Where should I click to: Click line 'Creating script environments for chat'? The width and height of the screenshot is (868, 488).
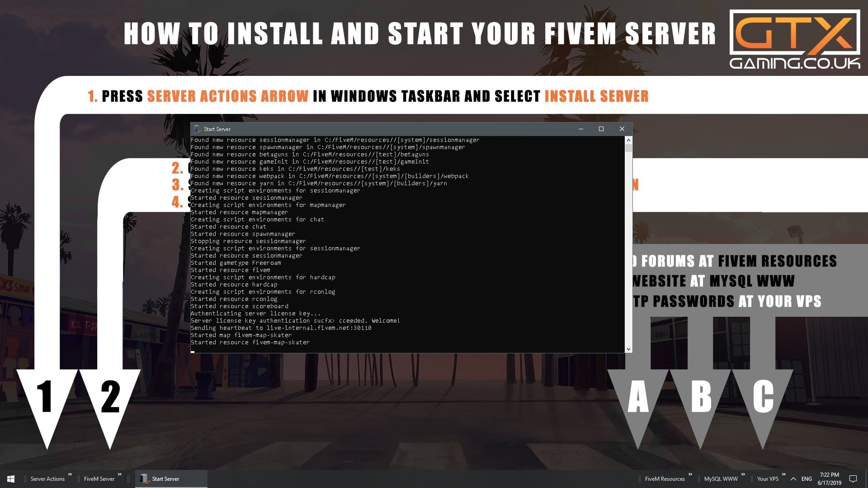pyautogui.click(x=257, y=220)
